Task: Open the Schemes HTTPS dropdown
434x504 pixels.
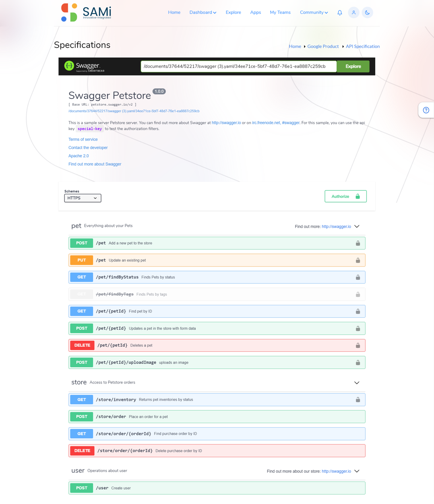Action: [x=83, y=198]
